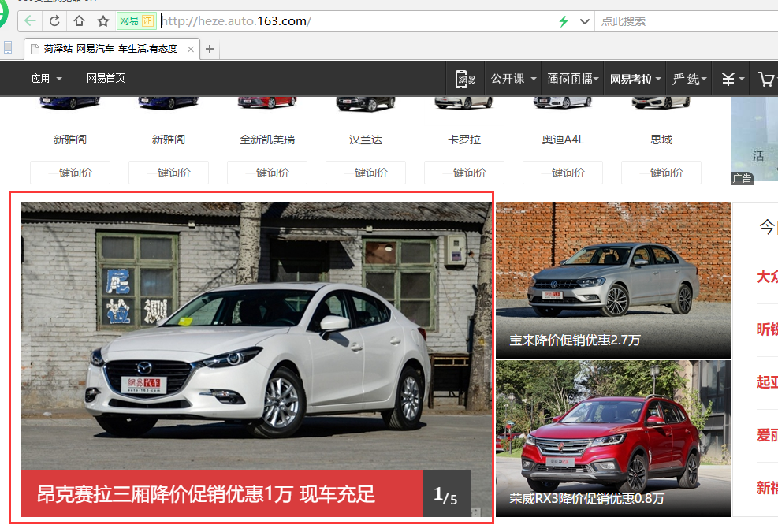Expand the 网易考拉 dropdown
Screen dimensions: 778x532
tap(635, 79)
